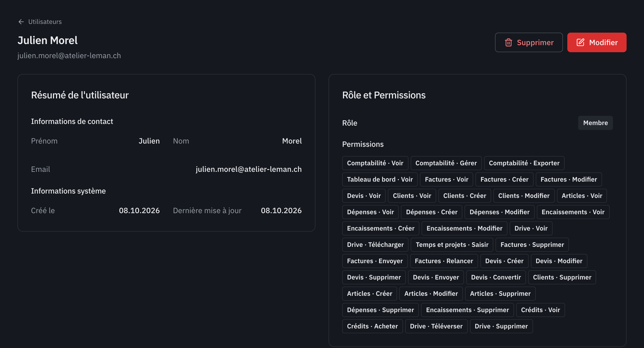The image size is (644, 348).
Task: Click the Drive · Télécharger tag
Action: [x=375, y=245]
